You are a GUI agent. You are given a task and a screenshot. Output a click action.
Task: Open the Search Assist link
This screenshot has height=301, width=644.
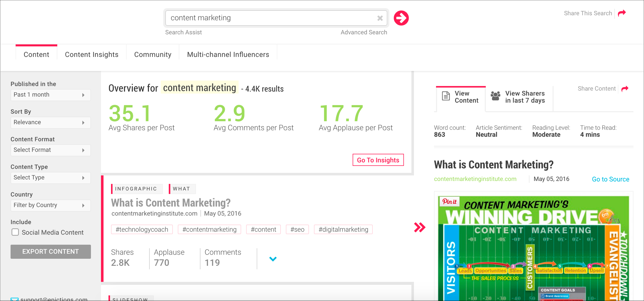click(183, 32)
